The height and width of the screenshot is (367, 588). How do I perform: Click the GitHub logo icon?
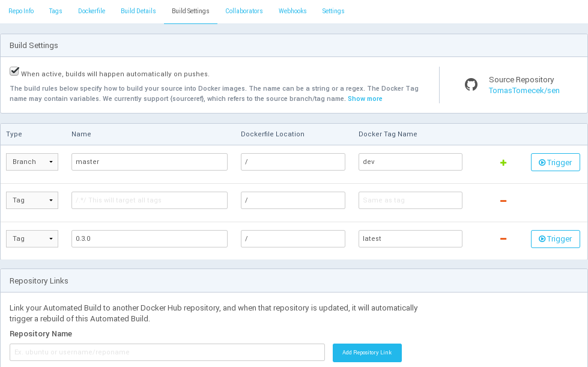(471, 85)
